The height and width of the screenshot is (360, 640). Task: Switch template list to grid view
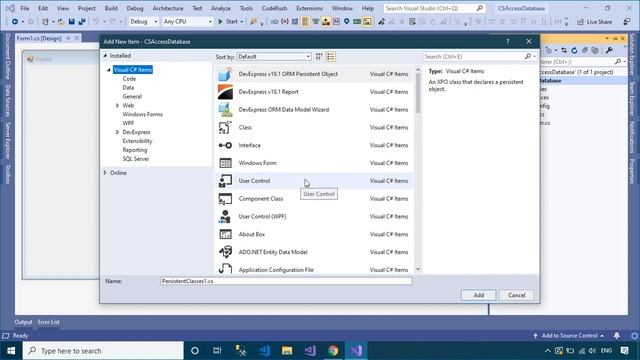(319, 57)
